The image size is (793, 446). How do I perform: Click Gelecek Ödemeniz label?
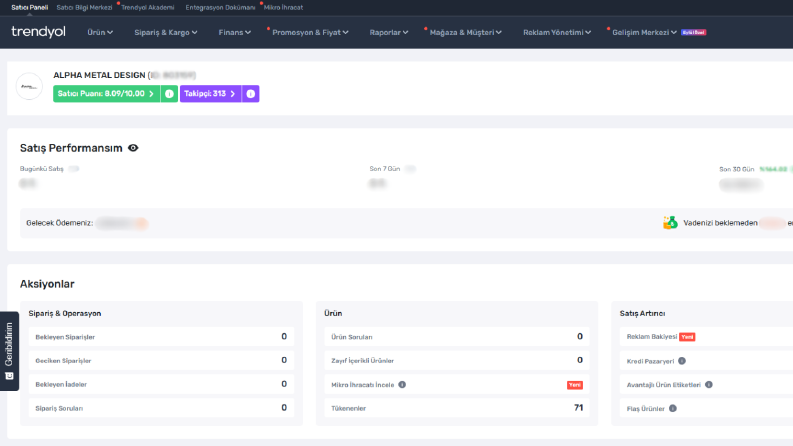pyautogui.click(x=60, y=223)
